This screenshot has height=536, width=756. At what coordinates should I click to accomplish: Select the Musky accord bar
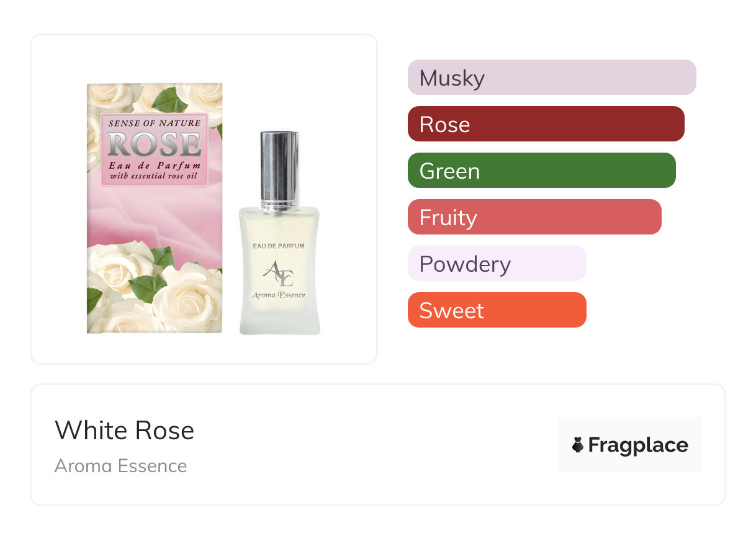coord(551,78)
